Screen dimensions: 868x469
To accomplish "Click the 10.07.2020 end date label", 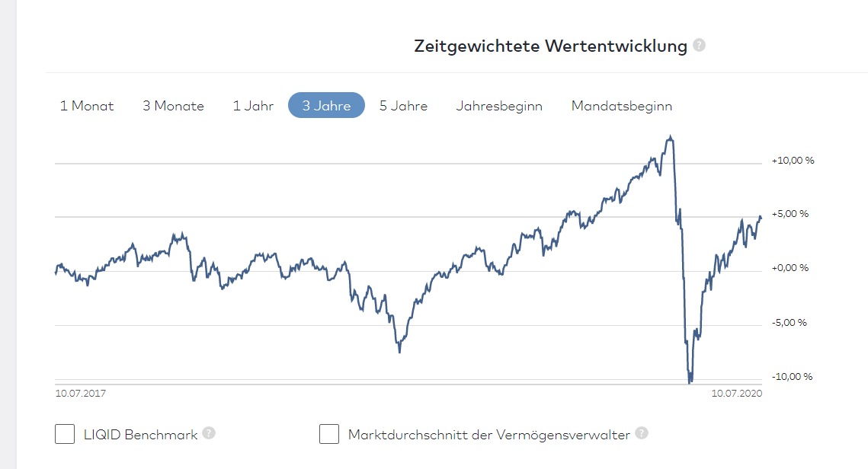I will click(x=737, y=394).
